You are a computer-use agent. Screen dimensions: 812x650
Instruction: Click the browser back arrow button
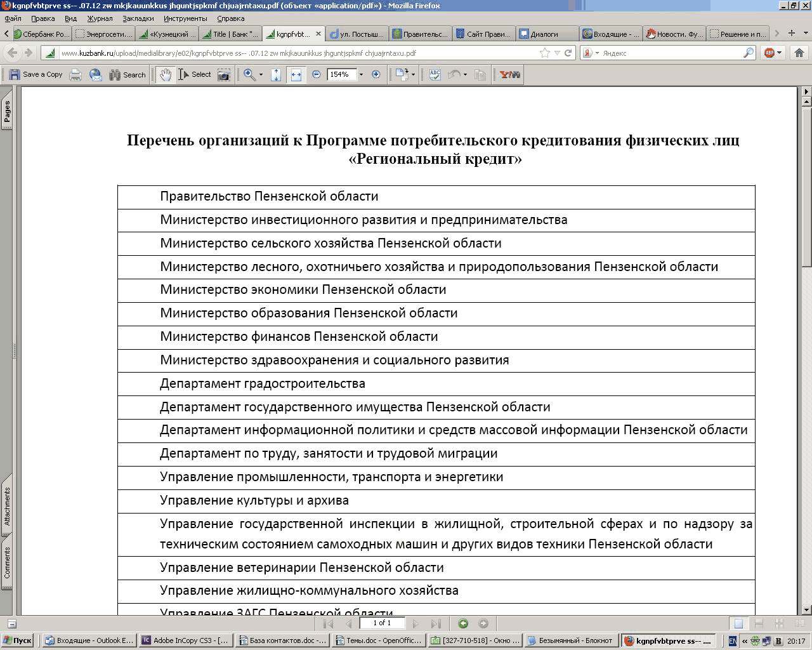click(x=13, y=53)
